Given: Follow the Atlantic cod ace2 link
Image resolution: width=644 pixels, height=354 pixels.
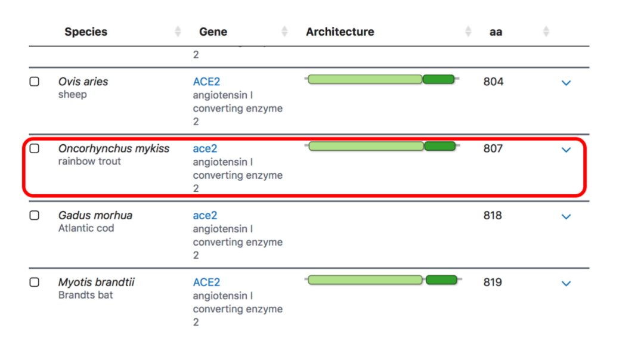Looking at the screenshot, I should (205, 215).
